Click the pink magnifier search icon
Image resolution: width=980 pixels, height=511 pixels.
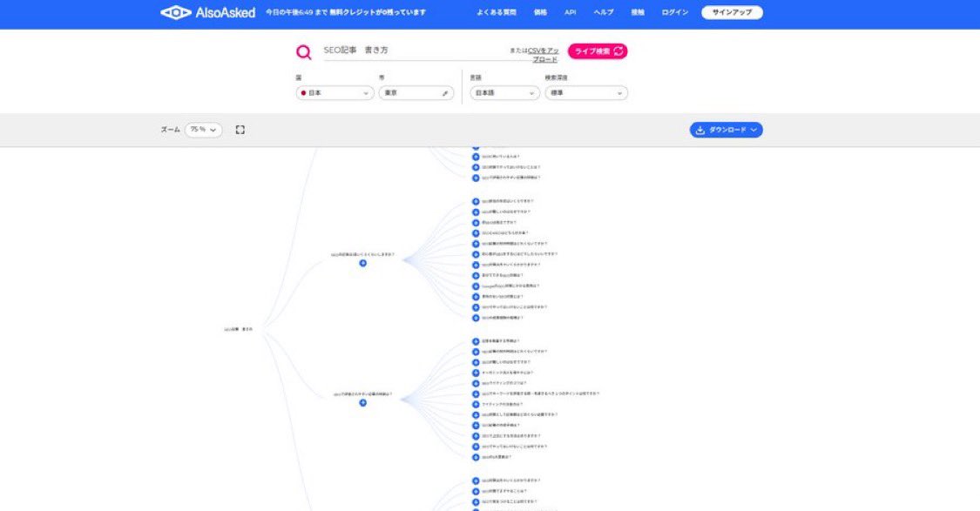click(304, 52)
